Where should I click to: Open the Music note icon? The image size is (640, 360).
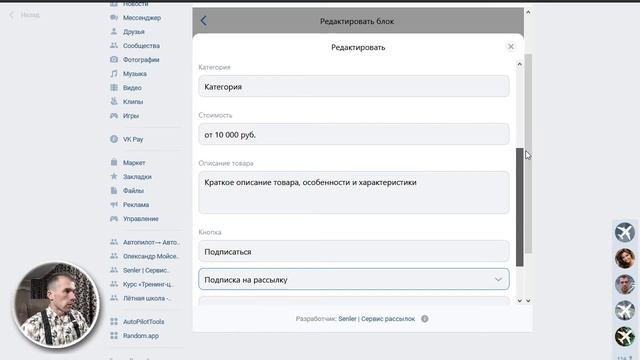pyautogui.click(x=114, y=73)
